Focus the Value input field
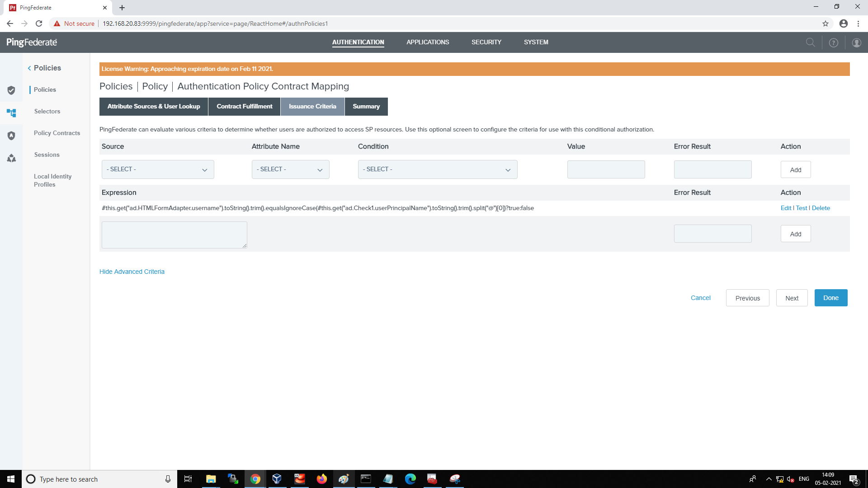 pos(606,169)
